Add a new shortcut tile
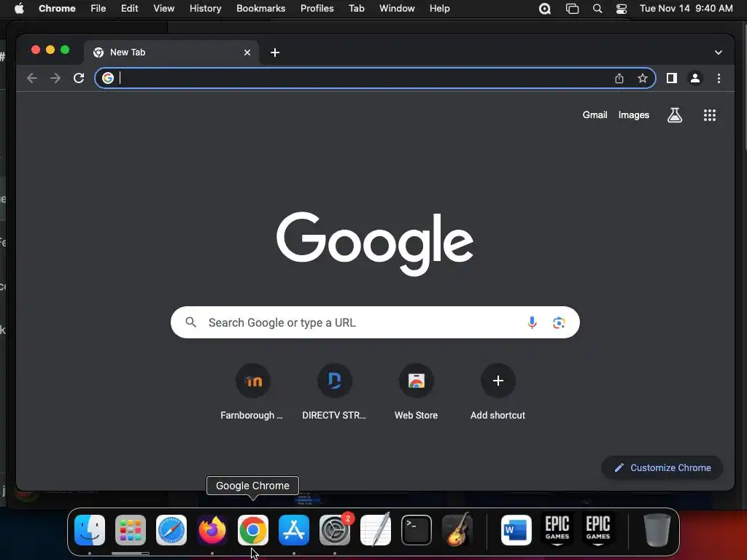 click(498, 393)
